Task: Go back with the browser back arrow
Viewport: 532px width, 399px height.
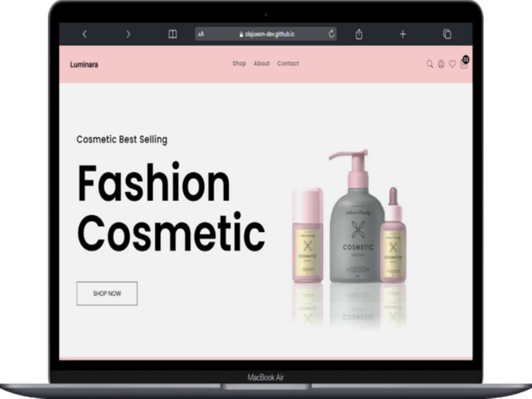Action: click(85, 34)
